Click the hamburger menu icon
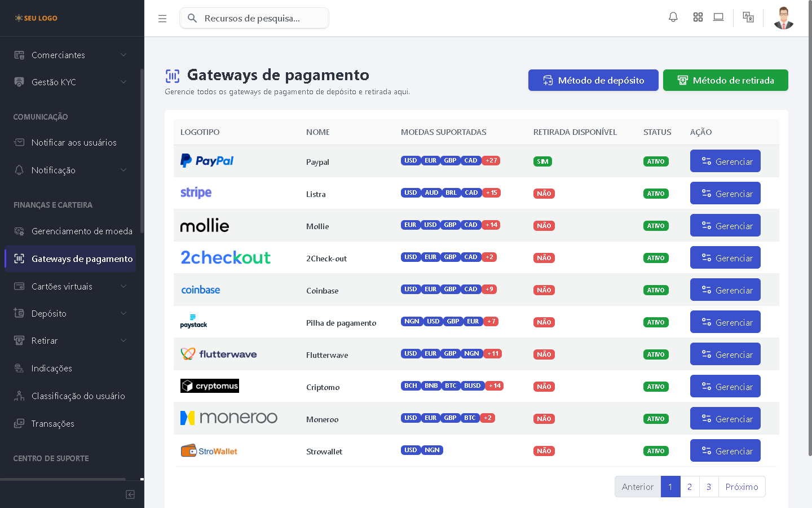Image resolution: width=812 pixels, height=508 pixels. [162, 19]
